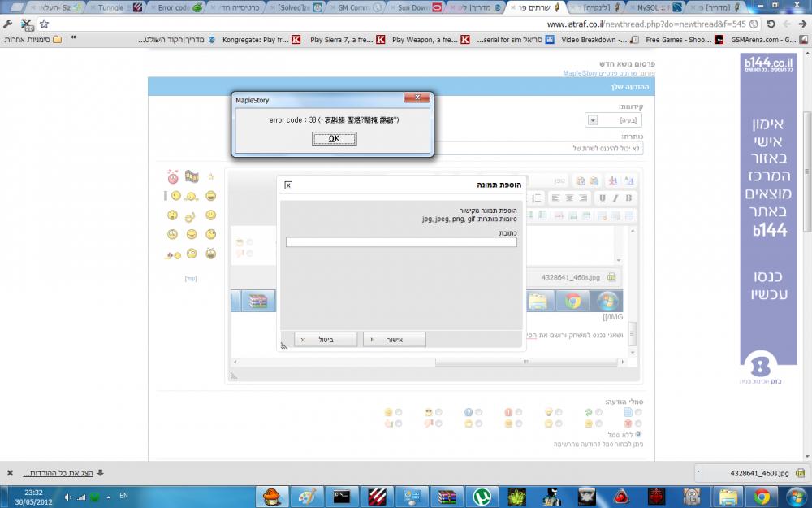The height and width of the screenshot is (508, 812).
Task: Toggle bold formatting in the editor toolbar
Action: pyautogui.click(x=628, y=198)
